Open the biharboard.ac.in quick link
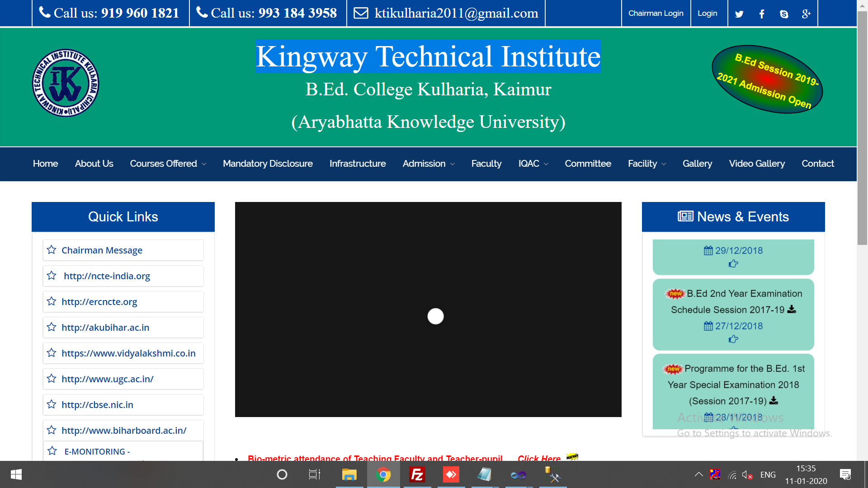868x488 pixels. [123, 430]
